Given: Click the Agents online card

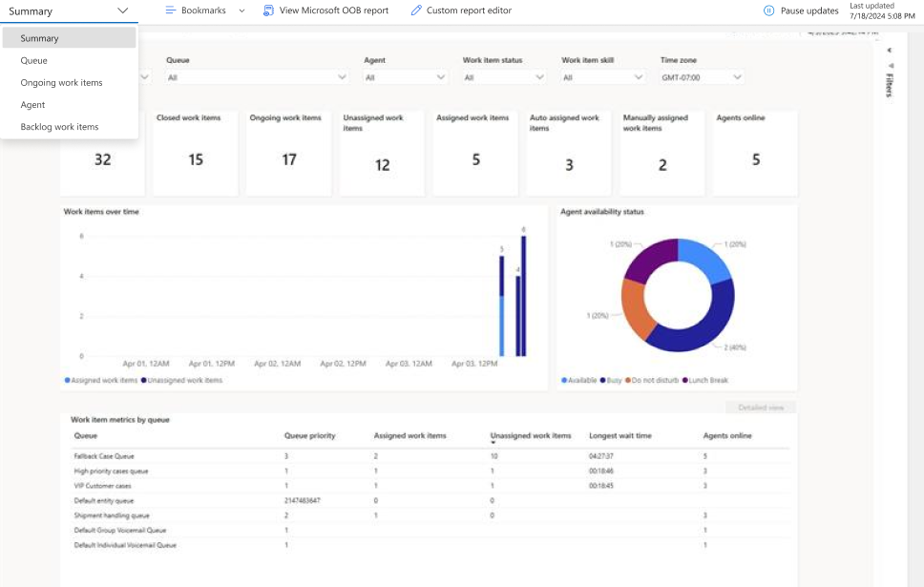Looking at the screenshot, I should click(755, 154).
